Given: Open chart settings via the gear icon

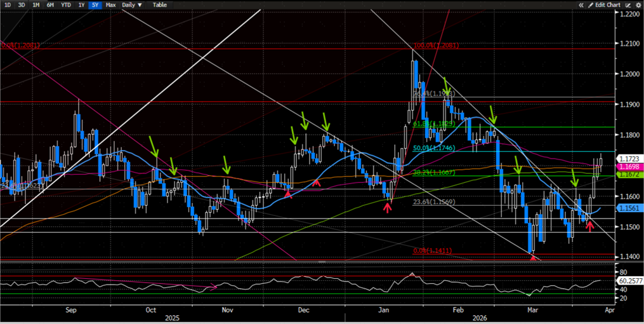Looking at the screenshot, I should (x=638, y=5).
